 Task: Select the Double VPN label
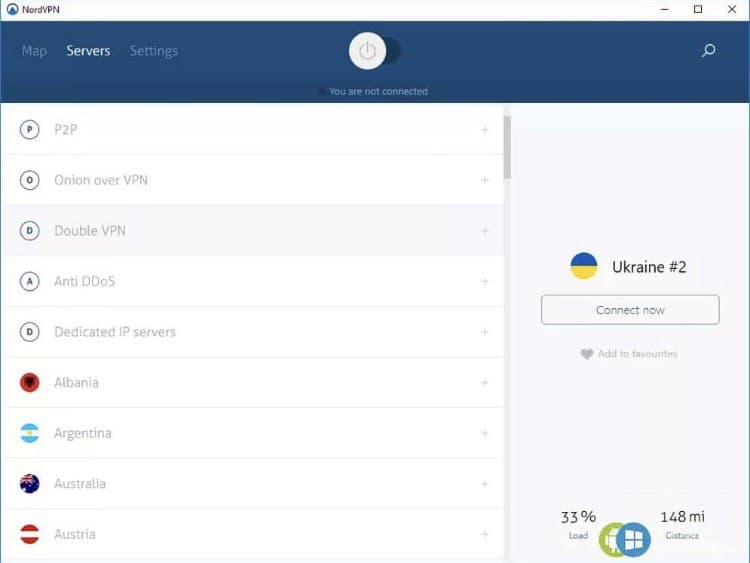click(90, 231)
